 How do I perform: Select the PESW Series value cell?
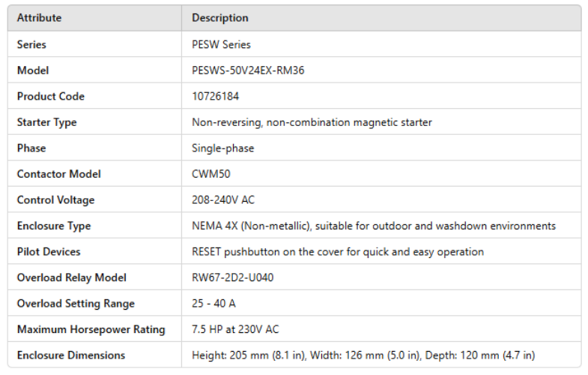point(221,44)
